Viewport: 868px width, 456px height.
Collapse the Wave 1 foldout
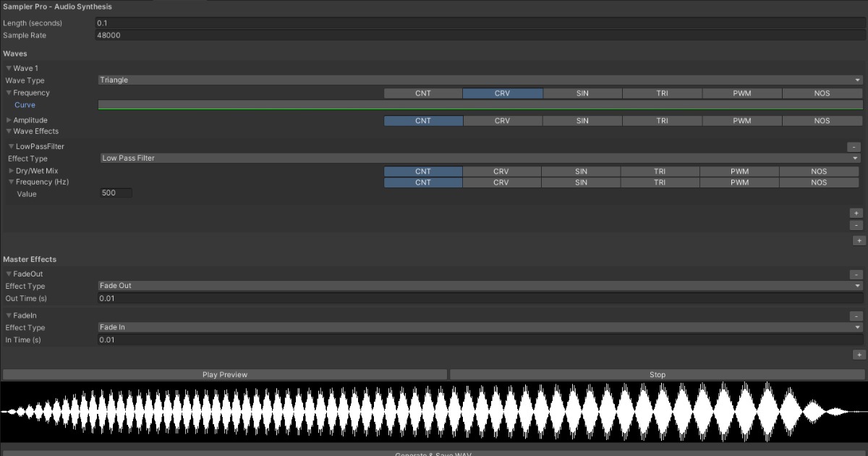click(x=9, y=67)
